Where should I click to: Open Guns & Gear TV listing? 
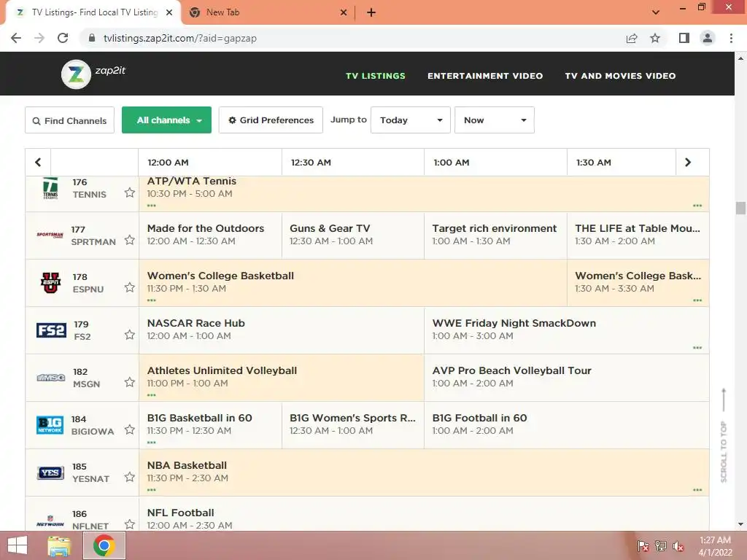point(353,236)
